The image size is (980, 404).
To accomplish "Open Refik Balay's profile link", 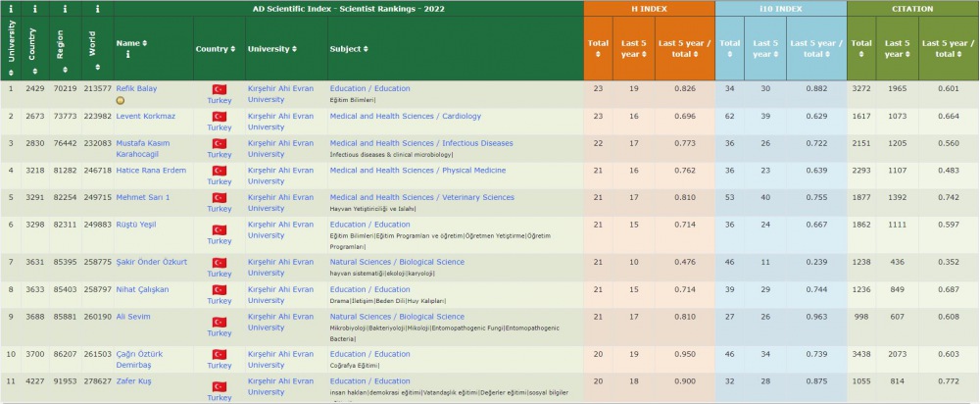I will tap(136, 89).
